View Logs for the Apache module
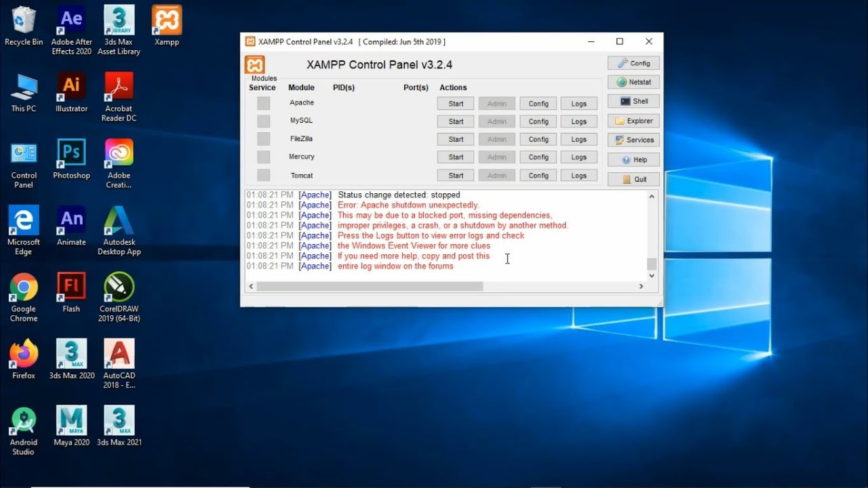The height and width of the screenshot is (488, 868). click(579, 104)
